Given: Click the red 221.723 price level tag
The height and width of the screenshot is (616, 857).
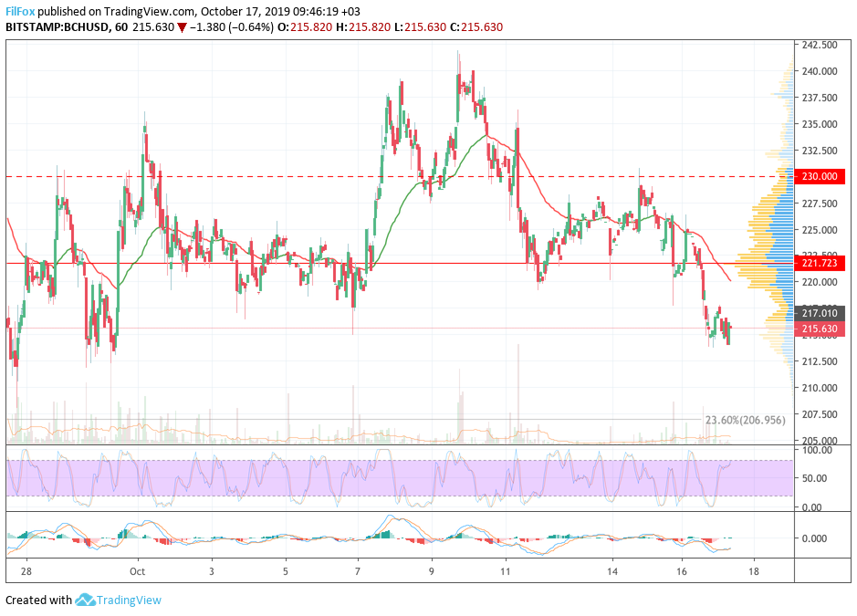Looking at the screenshot, I should click(x=820, y=264).
